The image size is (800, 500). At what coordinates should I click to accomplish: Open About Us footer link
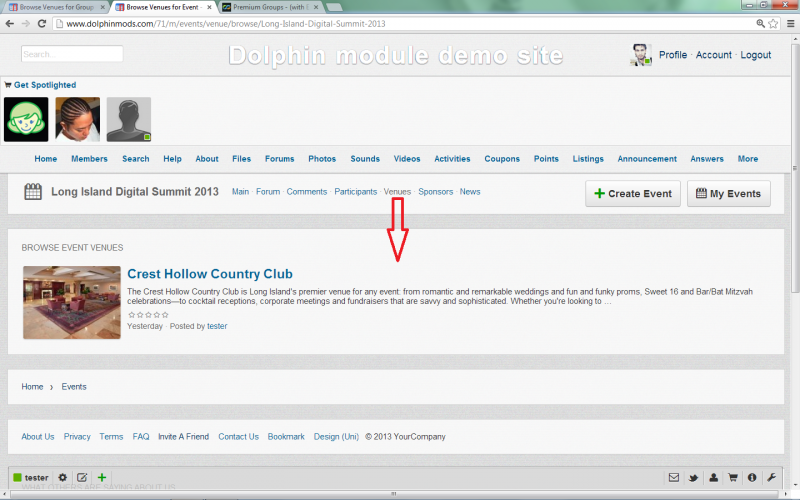click(x=38, y=437)
